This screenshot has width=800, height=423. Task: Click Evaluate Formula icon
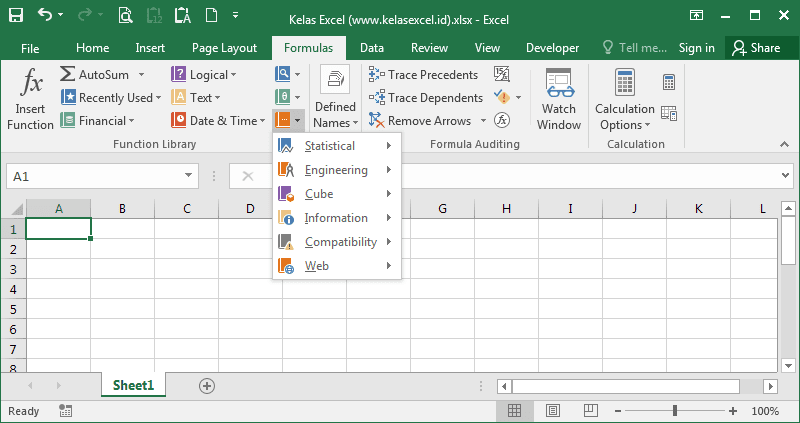(x=502, y=120)
